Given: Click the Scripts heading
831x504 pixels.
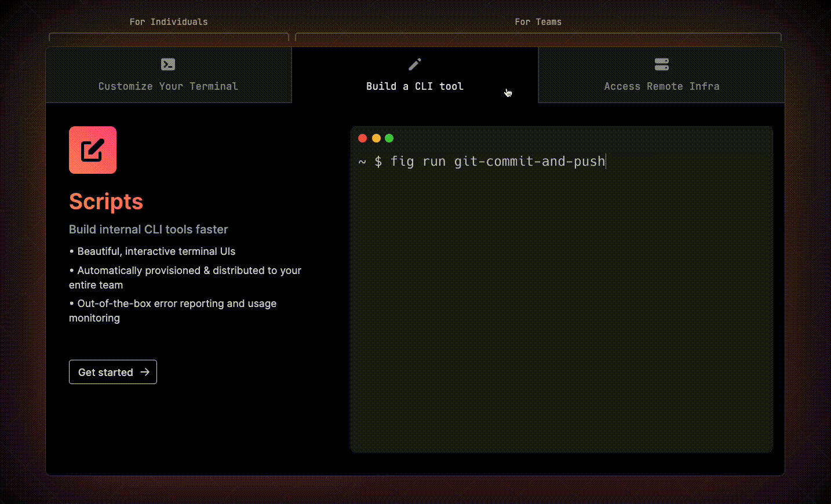Looking at the screenshot, I should coord(106,202).
